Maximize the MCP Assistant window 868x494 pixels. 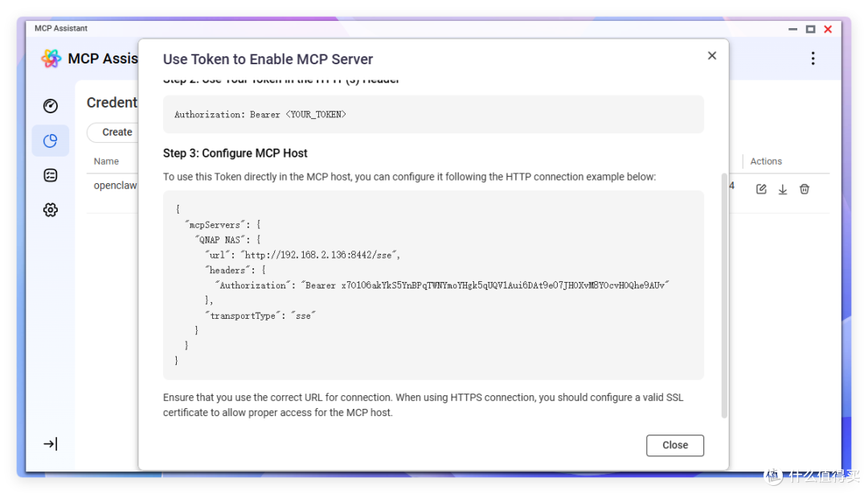810,29
